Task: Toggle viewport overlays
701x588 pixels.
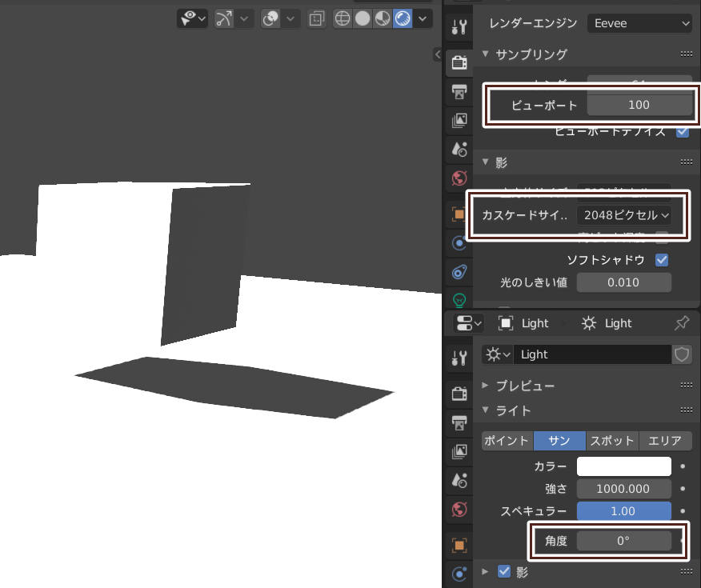Action: point(270,18)
